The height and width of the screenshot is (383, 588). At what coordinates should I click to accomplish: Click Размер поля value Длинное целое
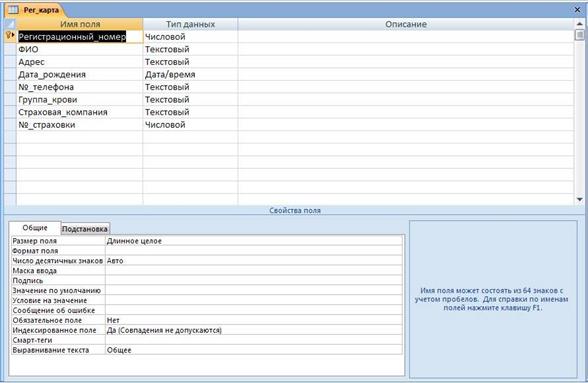[254, 241]
